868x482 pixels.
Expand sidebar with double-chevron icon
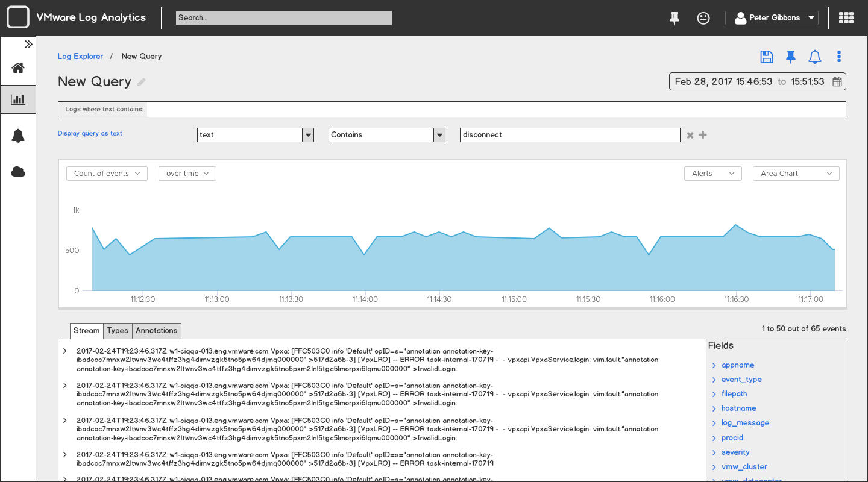tap(28, 44)
